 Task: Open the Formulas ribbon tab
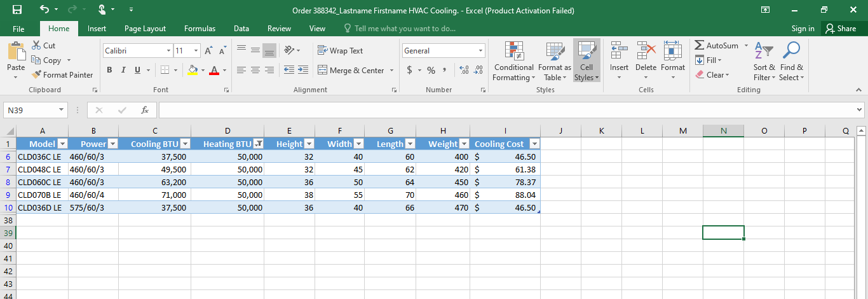[x=200, y=29]
